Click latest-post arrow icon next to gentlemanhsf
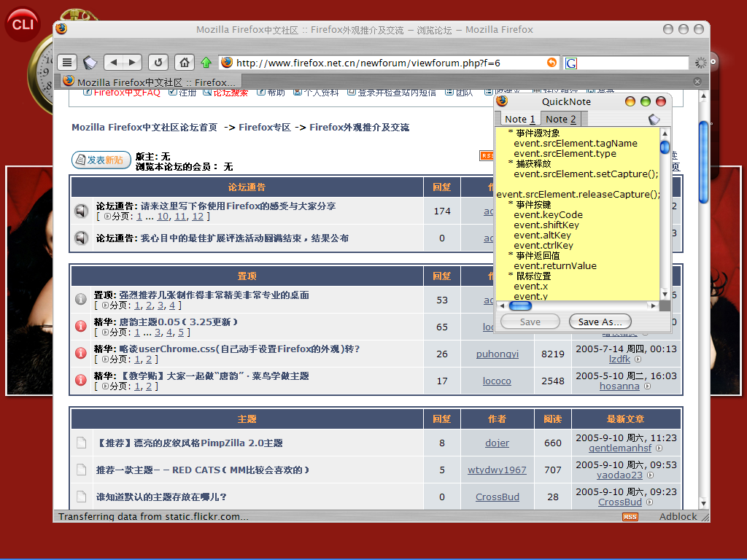747x560 pixels. [x=659, y=448]
